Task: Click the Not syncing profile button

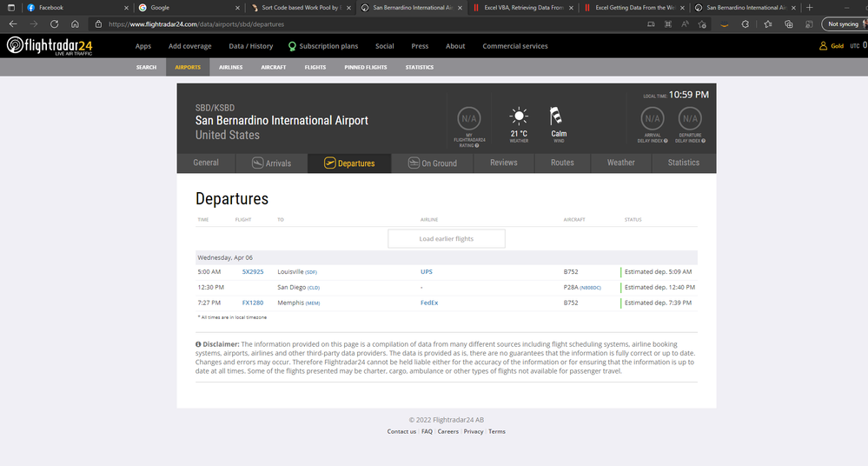Action: 845,23
